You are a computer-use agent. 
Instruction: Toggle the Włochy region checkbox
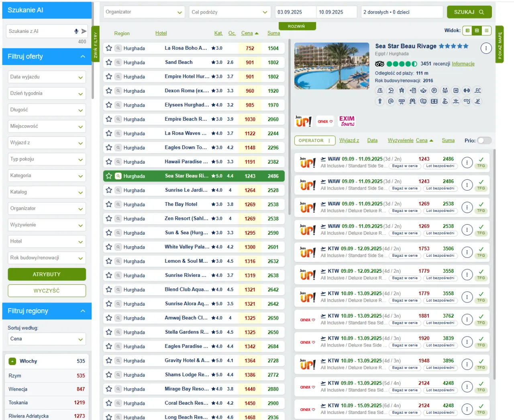[x=12, y=361]
